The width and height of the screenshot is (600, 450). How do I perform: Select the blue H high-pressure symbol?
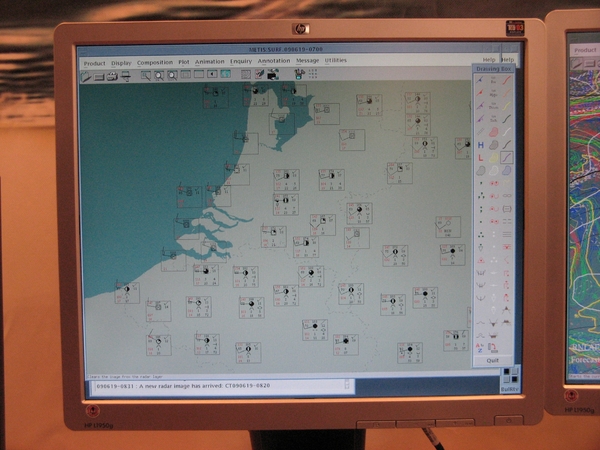click(x=481, y=144)
